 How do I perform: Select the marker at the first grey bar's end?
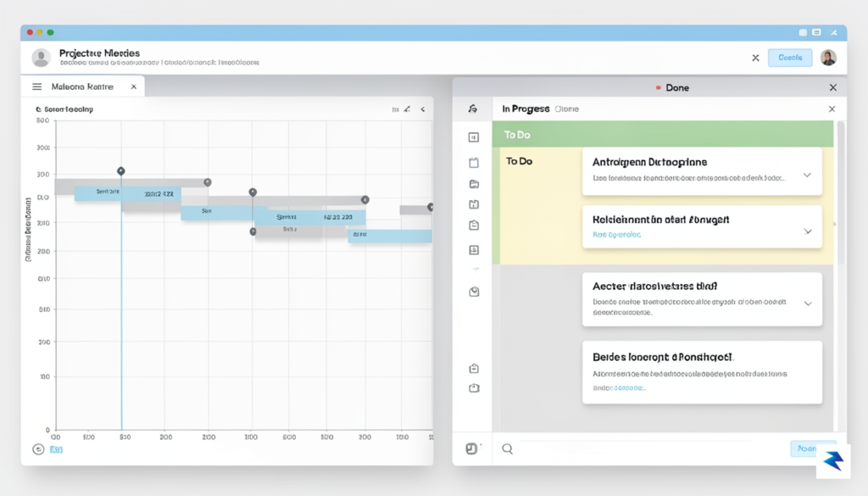click(208, 182)
